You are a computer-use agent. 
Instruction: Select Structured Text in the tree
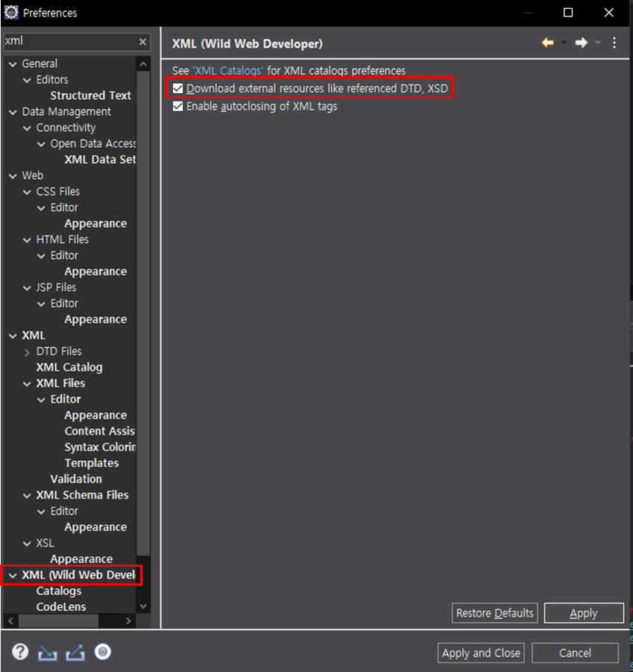90,95
